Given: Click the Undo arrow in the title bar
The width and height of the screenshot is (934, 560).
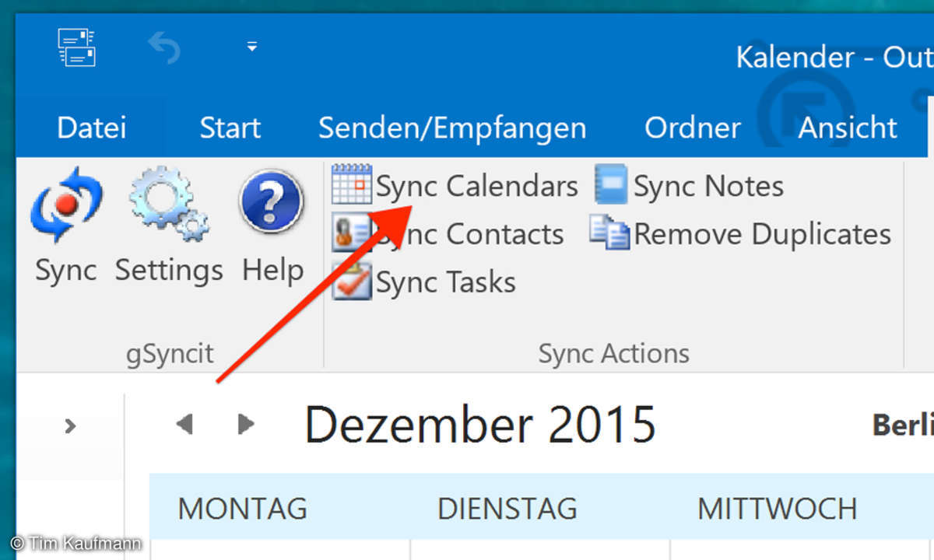Looking at the screenshot, I should click(x=164, y=48).
